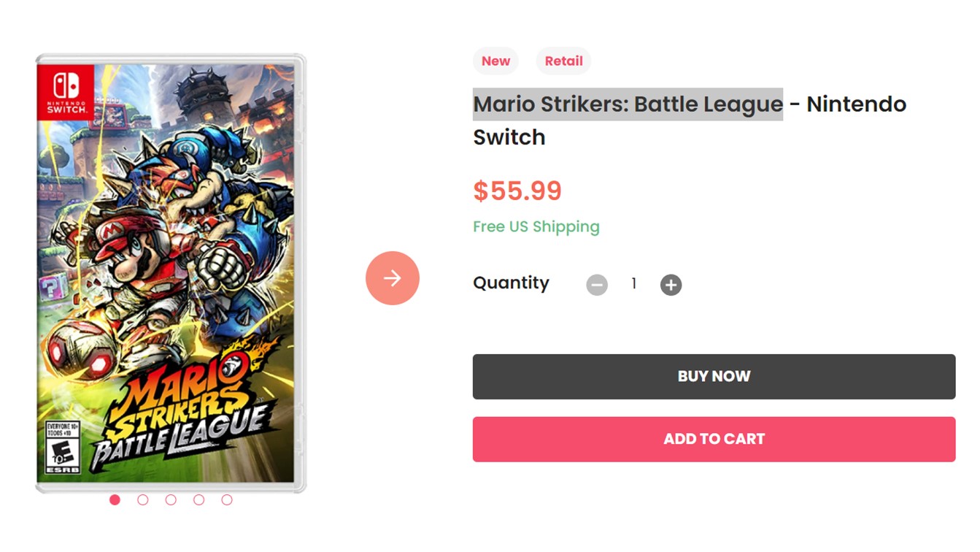Click the next image arrow button
Image resolution: width=980 pixels, height=552 pixels.
(x=393, y=278)
